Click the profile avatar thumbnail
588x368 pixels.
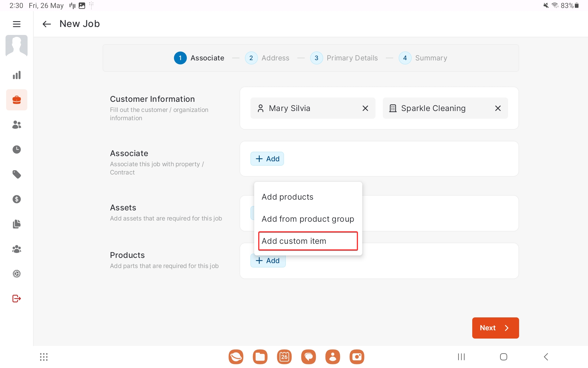coord(17,46)
